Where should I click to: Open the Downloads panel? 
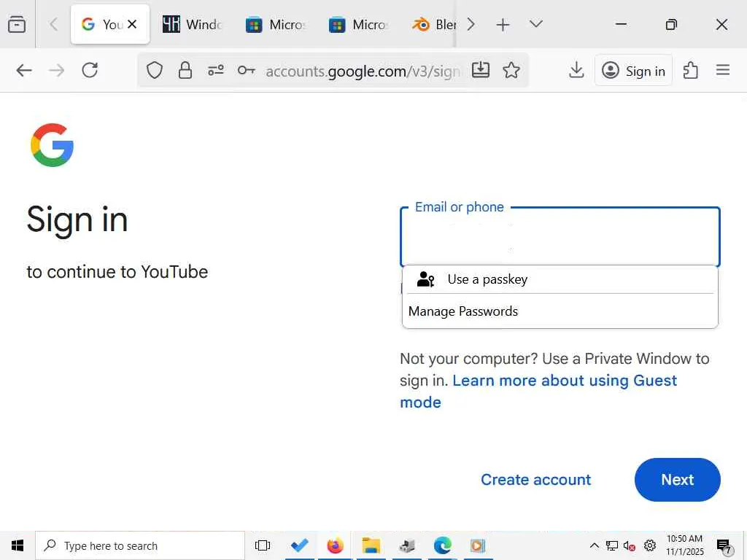coord(576,70)
